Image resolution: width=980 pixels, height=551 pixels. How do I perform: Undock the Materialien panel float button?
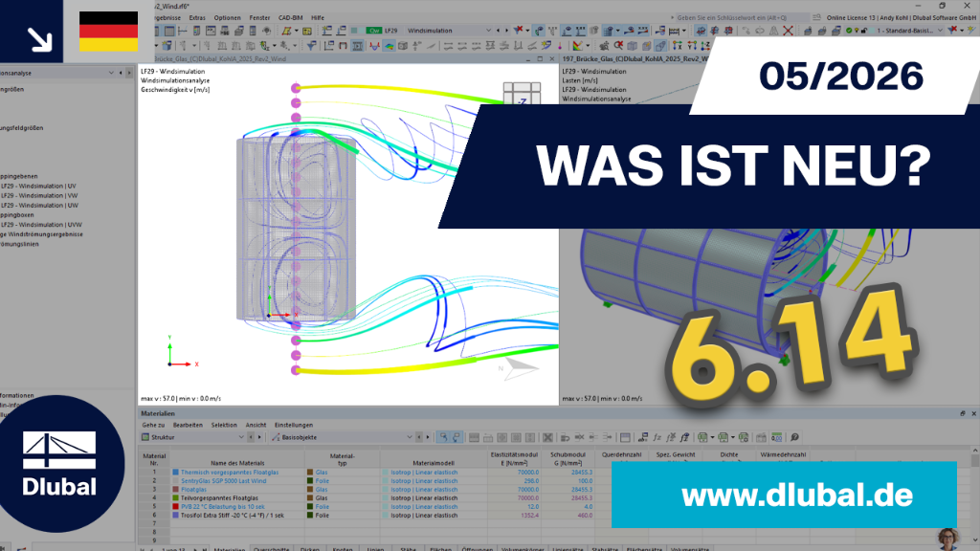click(x=963, y=413)
